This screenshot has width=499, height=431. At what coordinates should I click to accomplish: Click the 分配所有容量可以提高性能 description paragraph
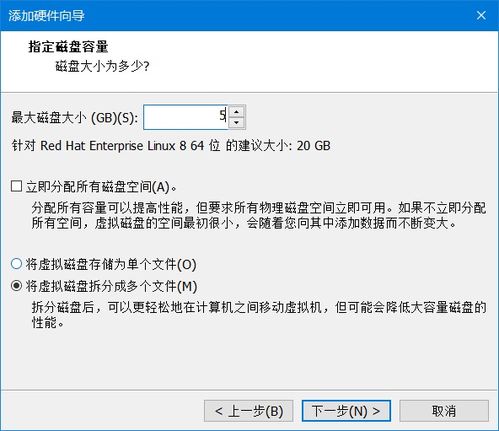click(x=259, y=215)
